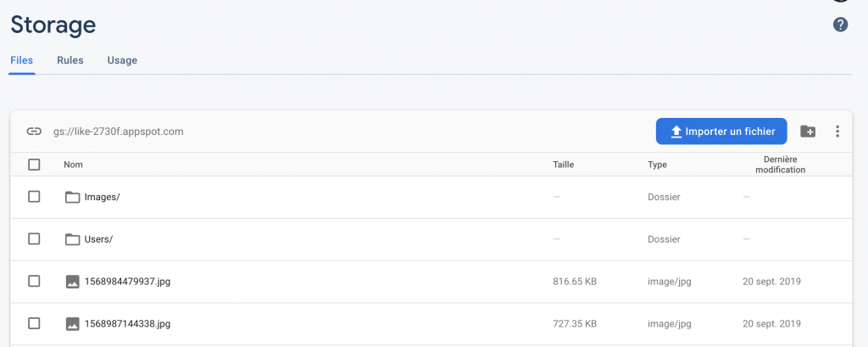Image resolution: width=868 pixels, height=347 pixels.
Task: Click the help question mark icon
Action: pyautogui.click(x=840, y=25)
